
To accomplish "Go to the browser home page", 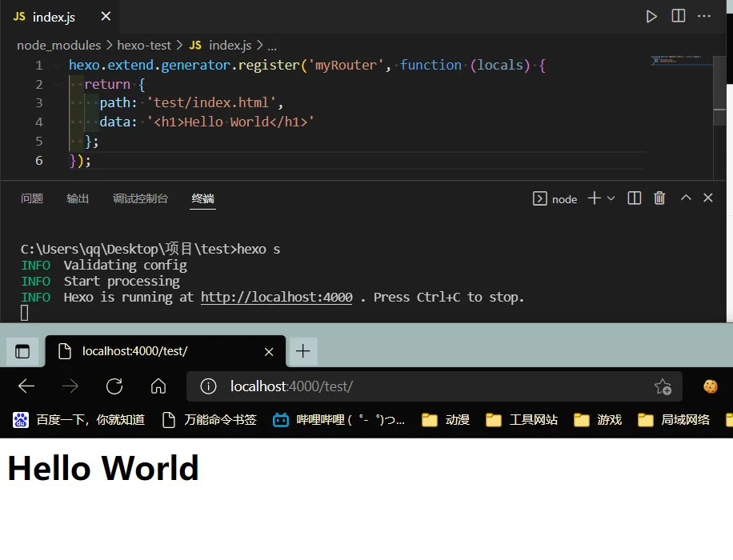I will click(x=158, y=386).
